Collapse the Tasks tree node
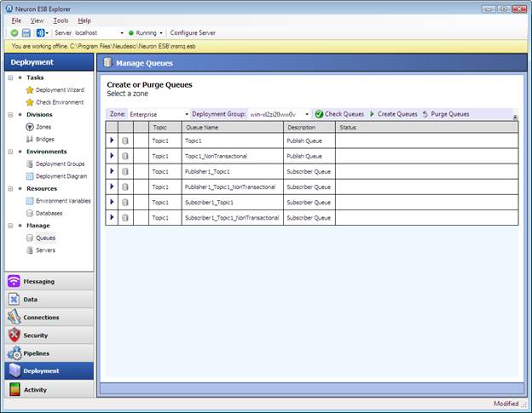 pyautogui.click(x=10, y=77)
